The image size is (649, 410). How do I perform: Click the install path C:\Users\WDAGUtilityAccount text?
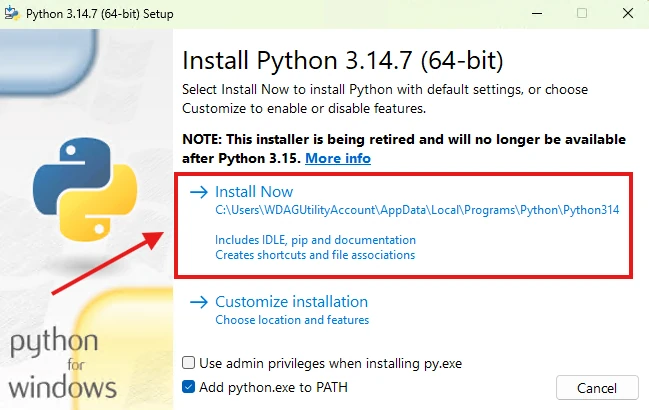pyautogui.click(x=417, y=210)
